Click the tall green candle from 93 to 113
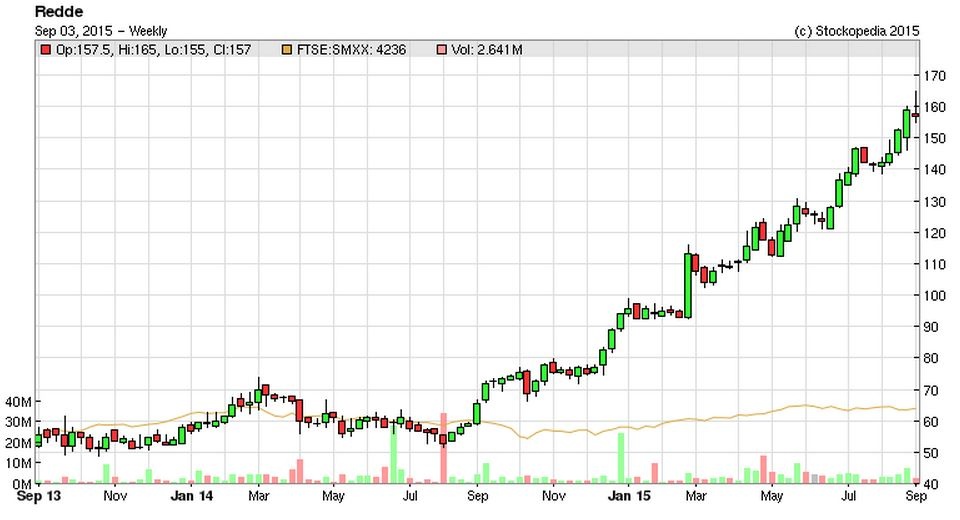This screenshot has width=960, height=520. [x=688, y=285]
